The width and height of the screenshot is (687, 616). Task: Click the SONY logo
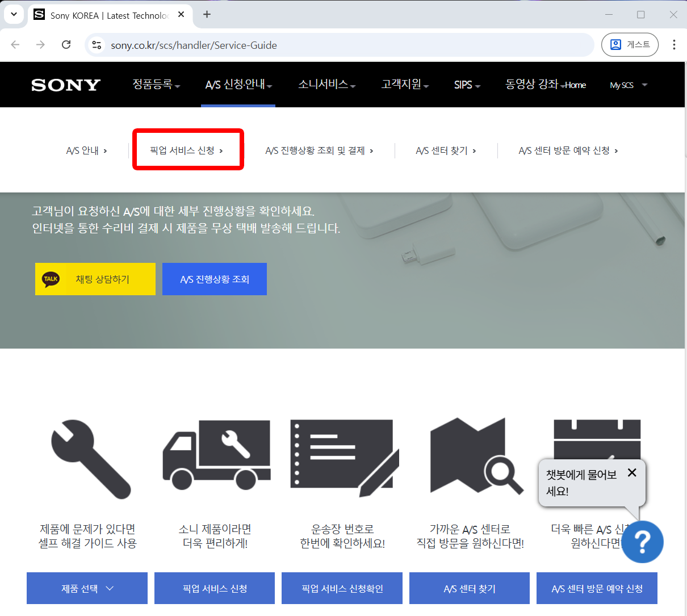tap(66, 85)
